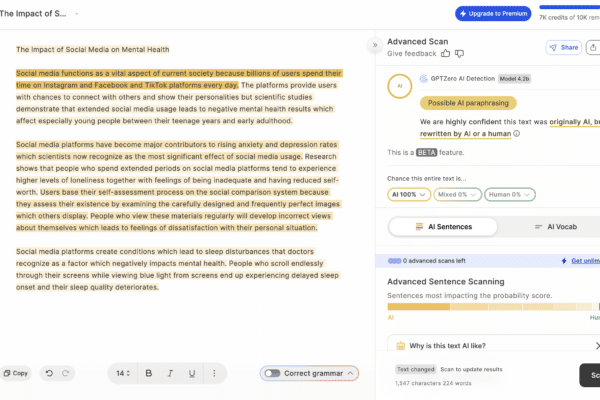The height and width of the screenshot is (400, 600).
Task: Click the circular AI score badge
Action: (399, 86)
